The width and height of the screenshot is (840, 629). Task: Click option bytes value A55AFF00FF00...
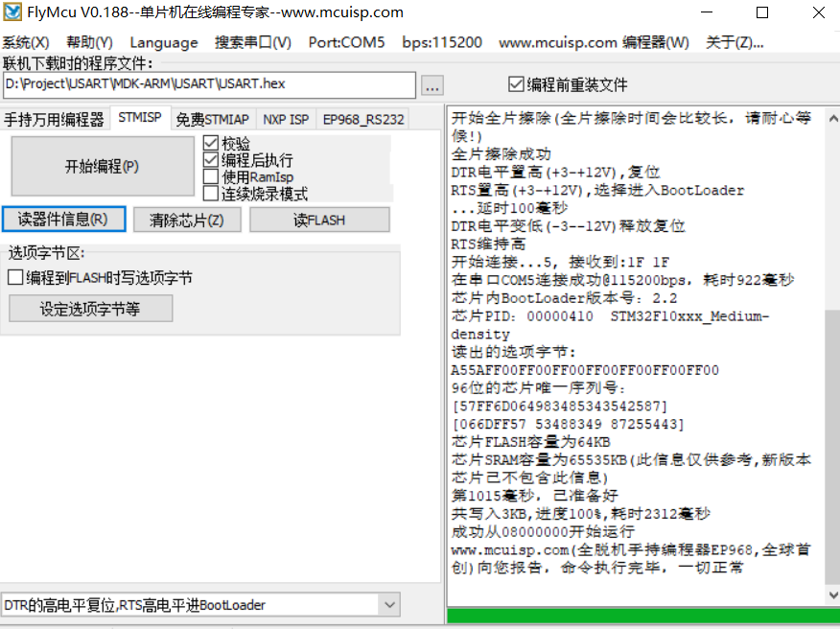tap(585, 370)
